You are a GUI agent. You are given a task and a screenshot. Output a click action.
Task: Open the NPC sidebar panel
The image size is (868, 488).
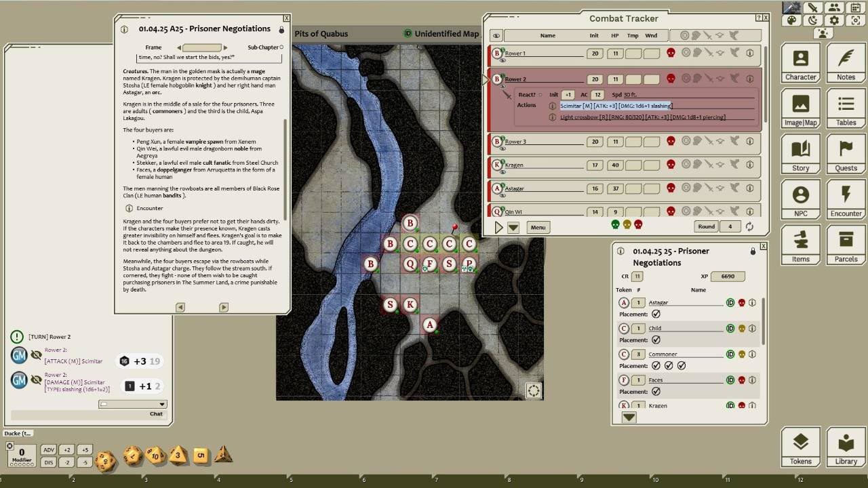coord(801,200)
